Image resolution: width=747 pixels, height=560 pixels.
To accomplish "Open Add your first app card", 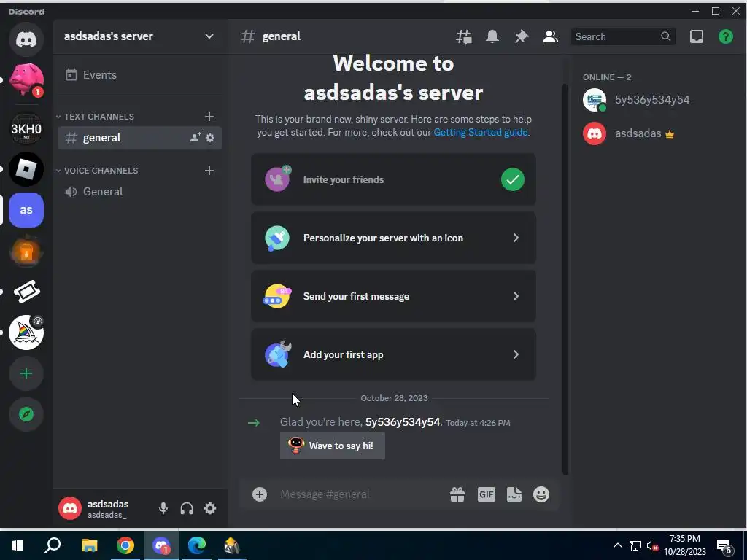I will (x=393, y=354).
